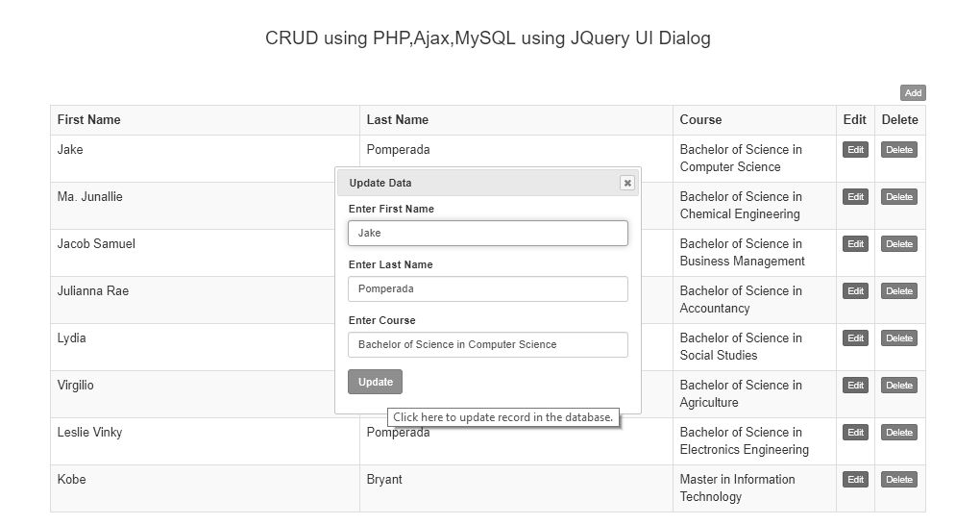
Task: Delete the Business Management row
Action: [898, 244]
